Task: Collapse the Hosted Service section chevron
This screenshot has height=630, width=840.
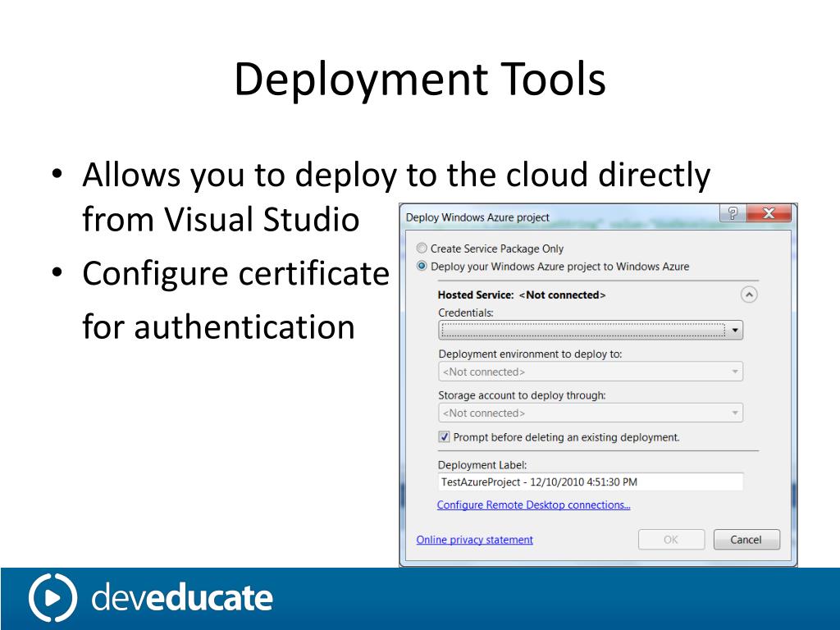Action: pyautogui.click(x=748, y=295)
